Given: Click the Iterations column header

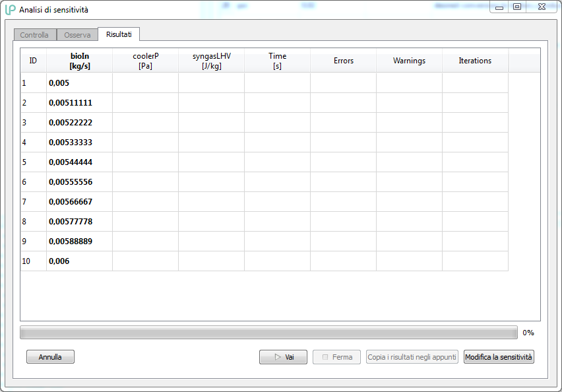Looking at the screenshot, I should tap(475, 61).
